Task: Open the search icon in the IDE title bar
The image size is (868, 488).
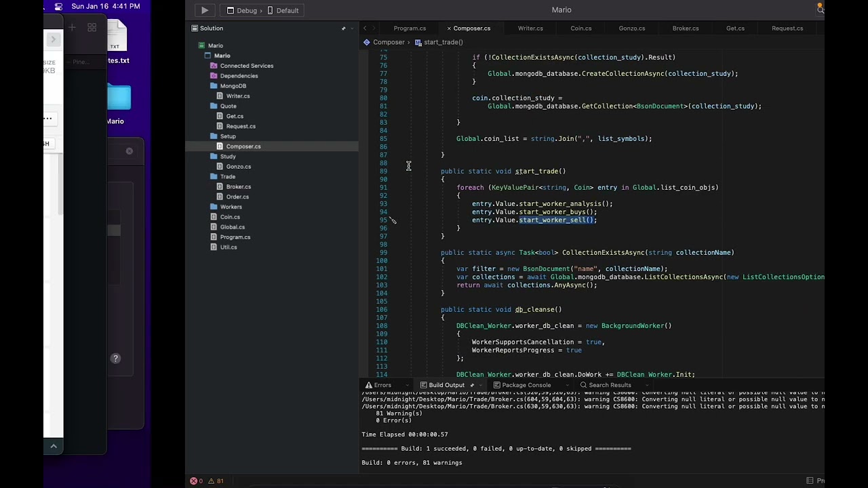Action: 820,9
